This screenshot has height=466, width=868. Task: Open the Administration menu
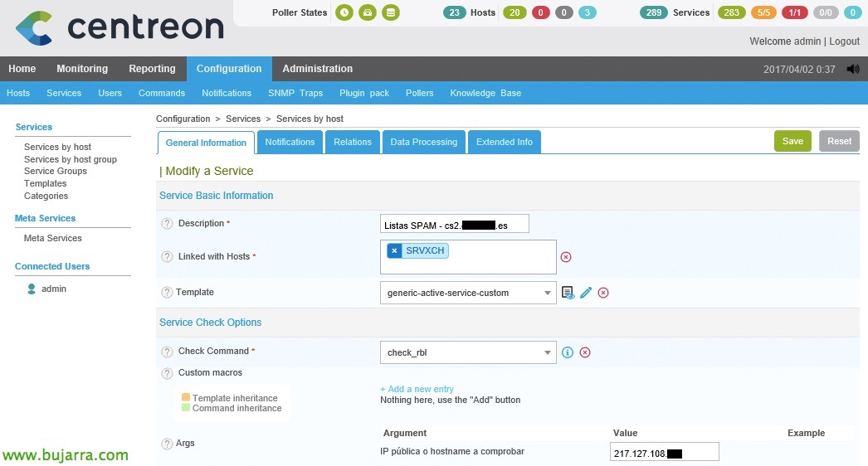tap(317, 69)
